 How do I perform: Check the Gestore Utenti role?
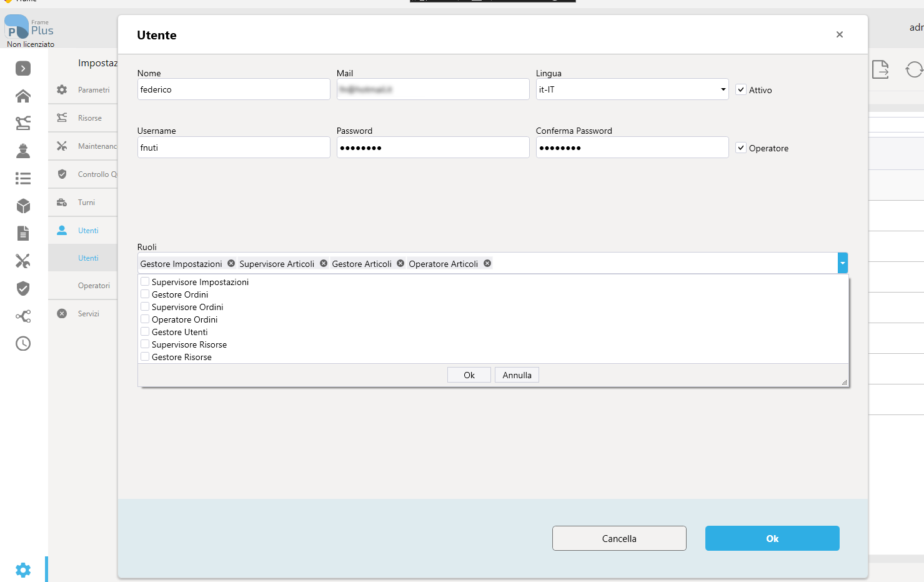point(145,331)
